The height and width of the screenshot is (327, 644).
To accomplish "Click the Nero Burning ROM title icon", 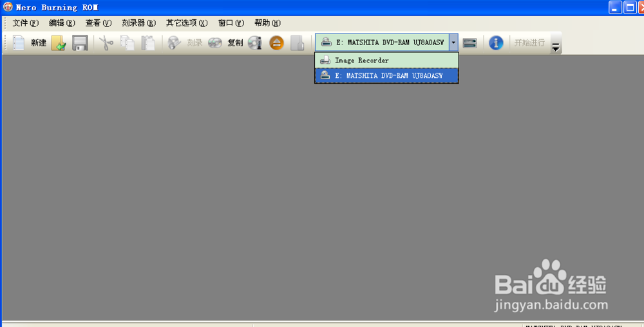I will (x=8, y=7).
